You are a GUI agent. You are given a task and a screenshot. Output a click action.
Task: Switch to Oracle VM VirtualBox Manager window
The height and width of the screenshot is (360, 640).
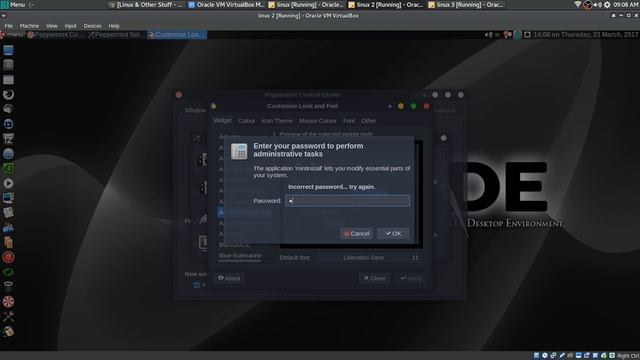click(226, 5)
